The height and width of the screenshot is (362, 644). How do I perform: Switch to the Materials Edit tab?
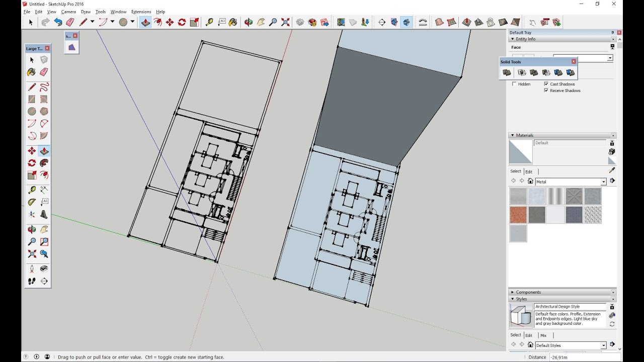(529, 171)
